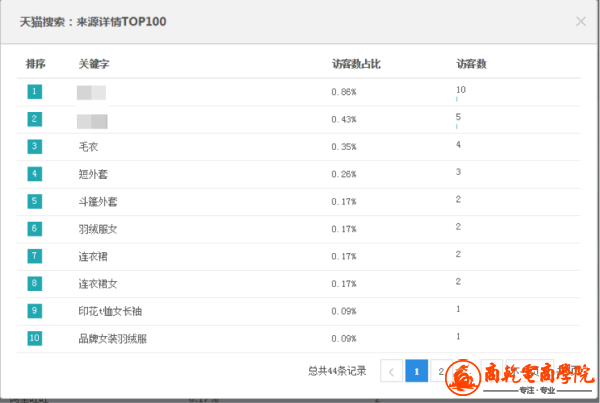Image resolution: width=600 pixels, height=403 pixels.
Task: Click rank badge 3
Action: click(34, 146)
